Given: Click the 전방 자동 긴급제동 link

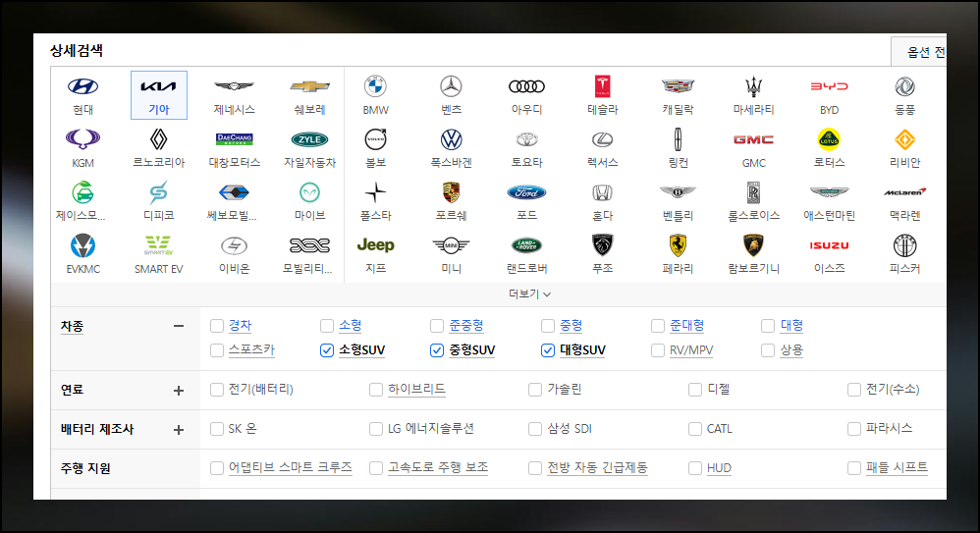Looking at the screenshot, I should 597,467.
